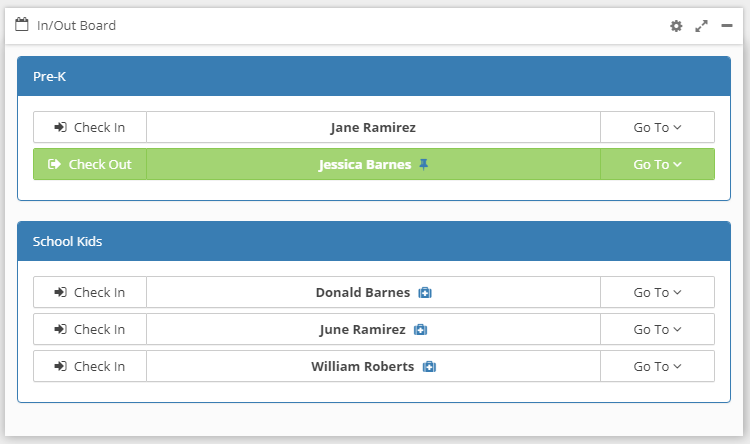This screenshot has width=750, height=444.
Task: Open Go To dropdown for June Ramirez
Action: tap(657, 329)
